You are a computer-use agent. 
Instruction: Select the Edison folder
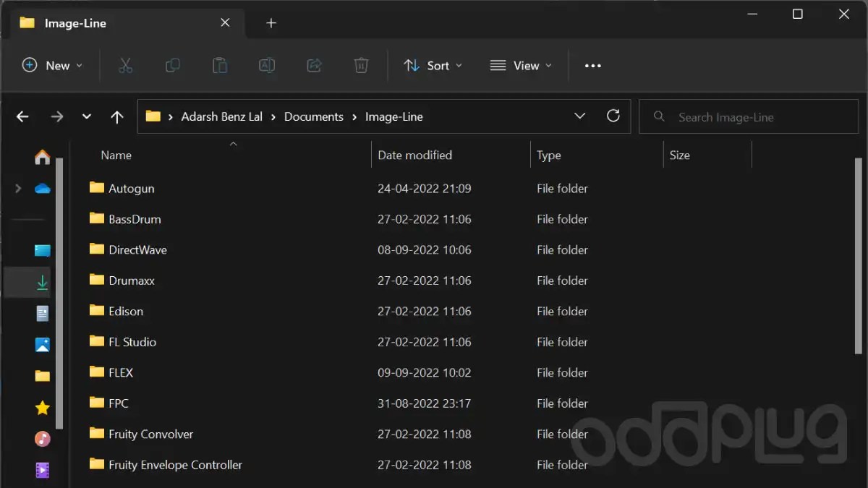(126, 311)
